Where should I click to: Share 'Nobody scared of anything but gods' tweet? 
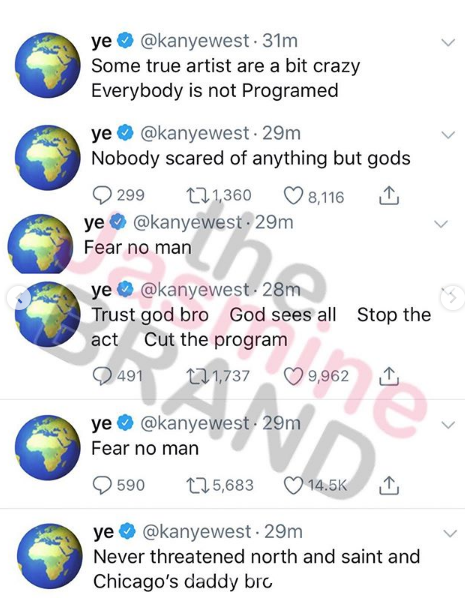tap(389, 195)
